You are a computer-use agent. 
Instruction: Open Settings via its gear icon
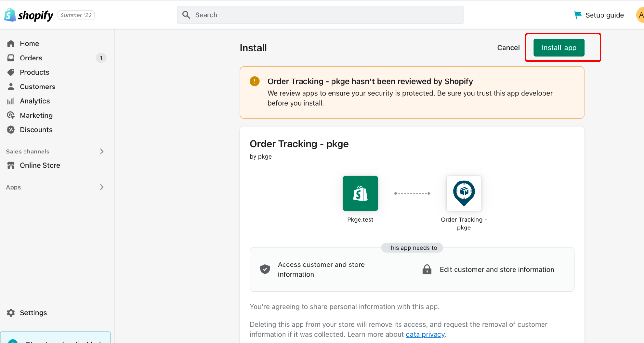pos(11,313)
